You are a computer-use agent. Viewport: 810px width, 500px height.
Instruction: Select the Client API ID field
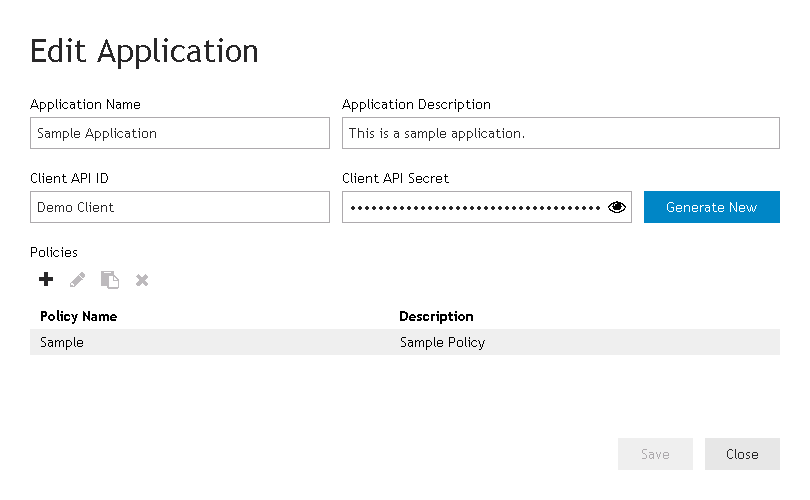pyautogui.click(x=180, y=207)
